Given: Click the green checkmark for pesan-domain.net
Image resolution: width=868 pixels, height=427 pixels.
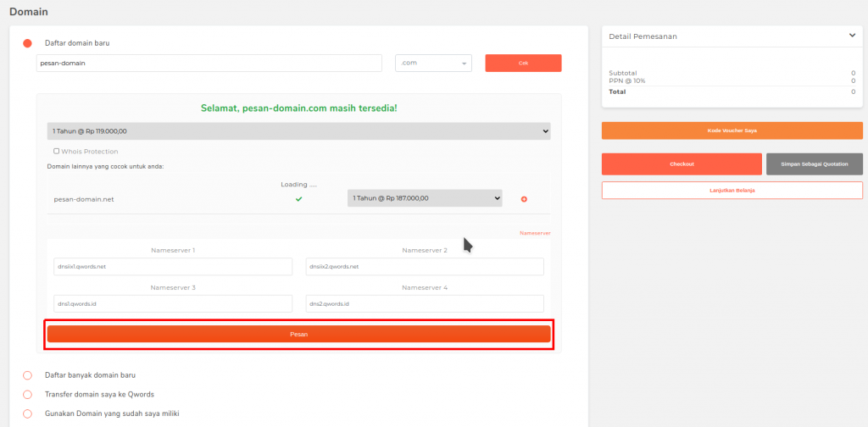Looking at the screenshot, I should (298, 199).
